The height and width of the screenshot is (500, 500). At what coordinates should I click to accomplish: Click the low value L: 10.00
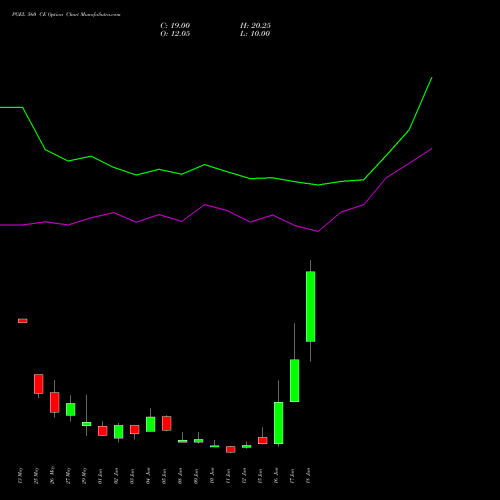click(x=255, y=34)
